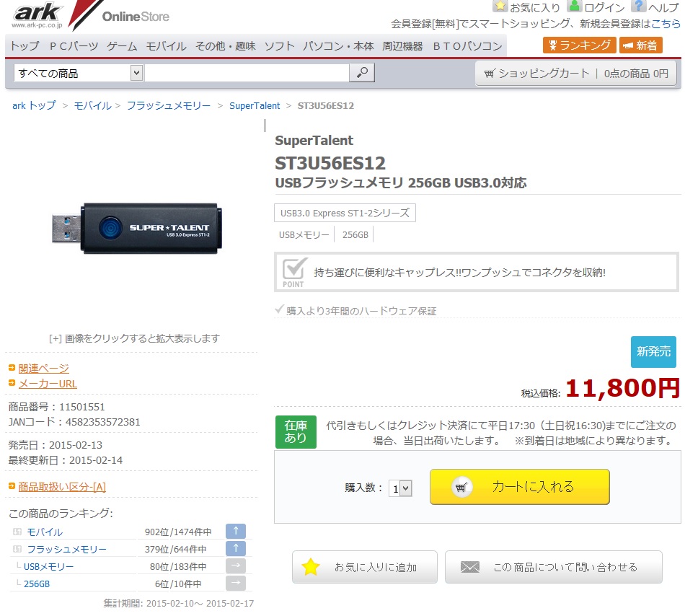Click the 新発売 new release badge

point(653,352)
